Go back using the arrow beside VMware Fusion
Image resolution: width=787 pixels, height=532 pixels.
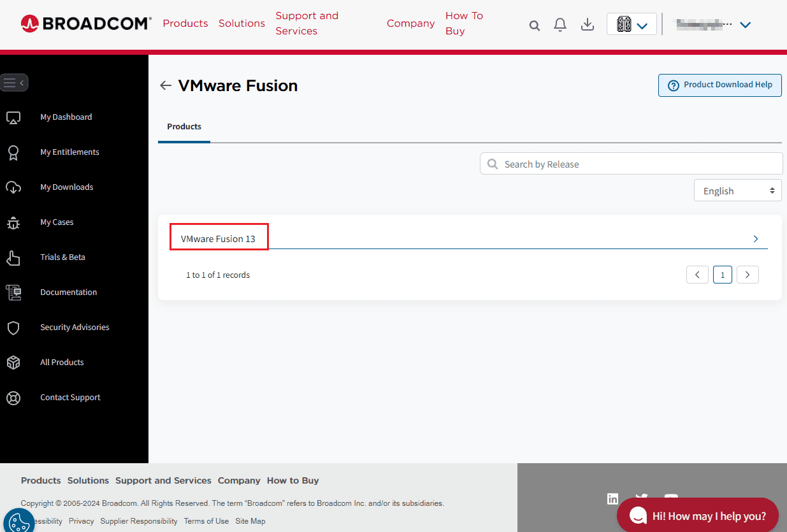click(166, 85)
